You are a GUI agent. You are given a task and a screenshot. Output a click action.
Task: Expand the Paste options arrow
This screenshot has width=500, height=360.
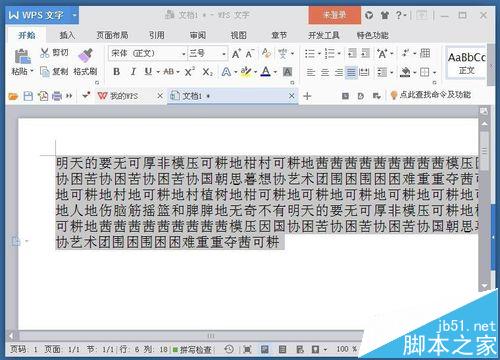(x=32, y=71)
